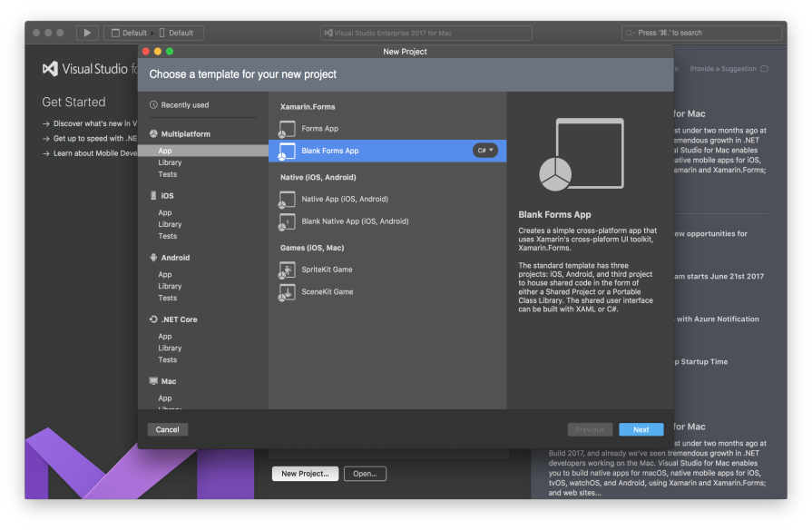This screenshot has width=812, height=530.
Task: Open Get up to speed with .NET link
Action: [90, 138]
